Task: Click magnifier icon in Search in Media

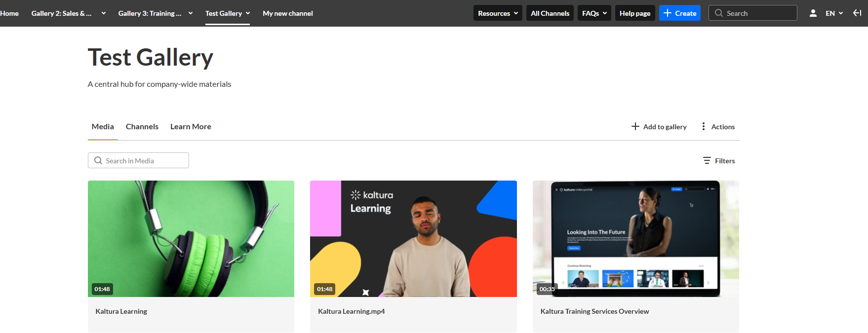Action: click(x=98, y=161)
